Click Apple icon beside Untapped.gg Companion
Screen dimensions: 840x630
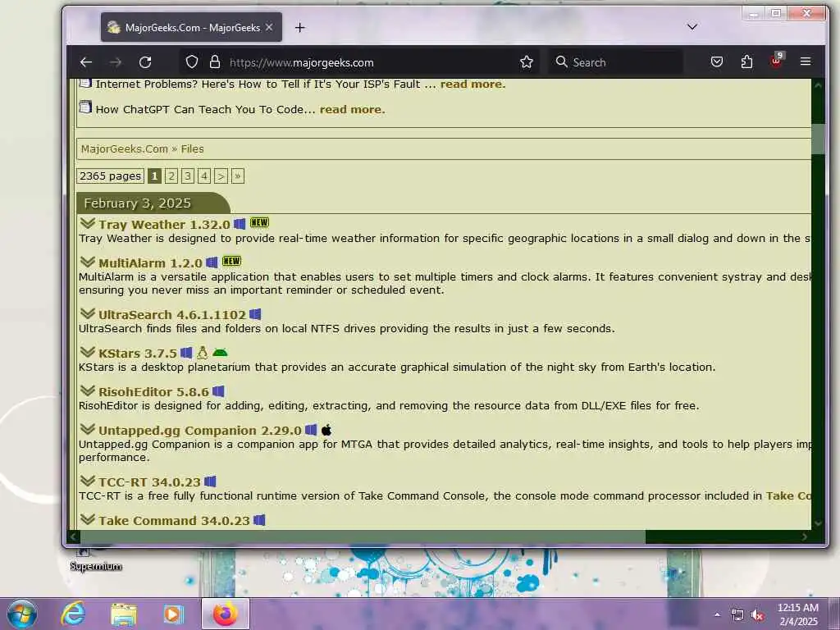click(326, 430)
